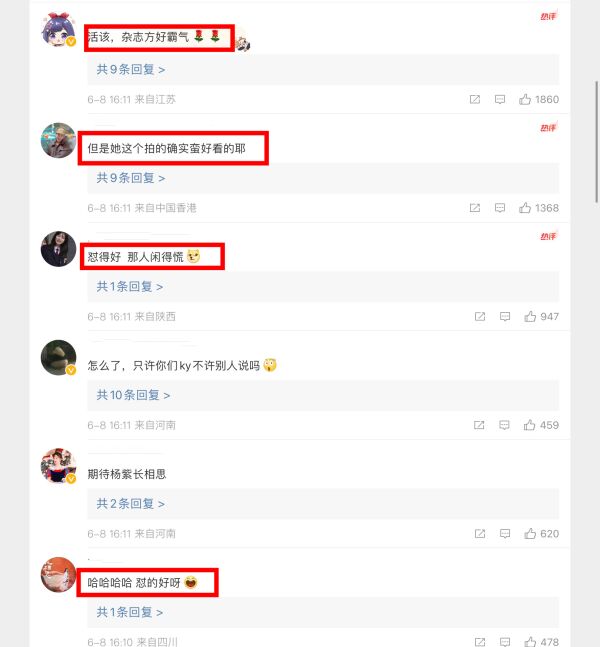The height and width of the screenshot is (647, 600).
Task: Tap the thumbs-up with 478 likes
Action: (530, 642)
